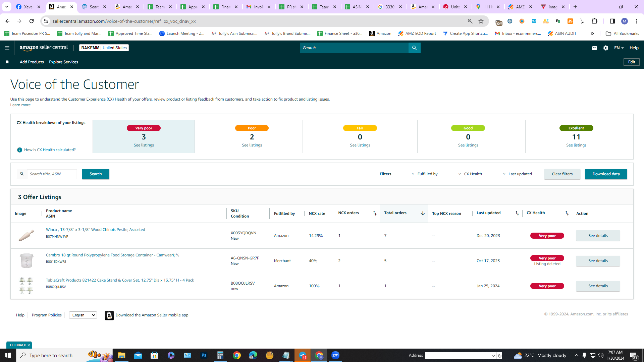Screen dimensions: 644x362
Task: Open the settings gear icon
Action: (x=605, y=48)
